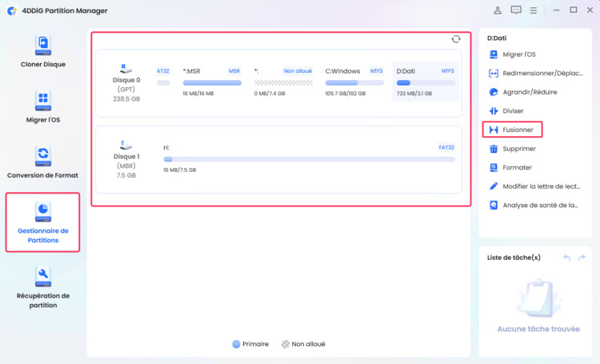Click the Fusionner icon

(494, 130)
